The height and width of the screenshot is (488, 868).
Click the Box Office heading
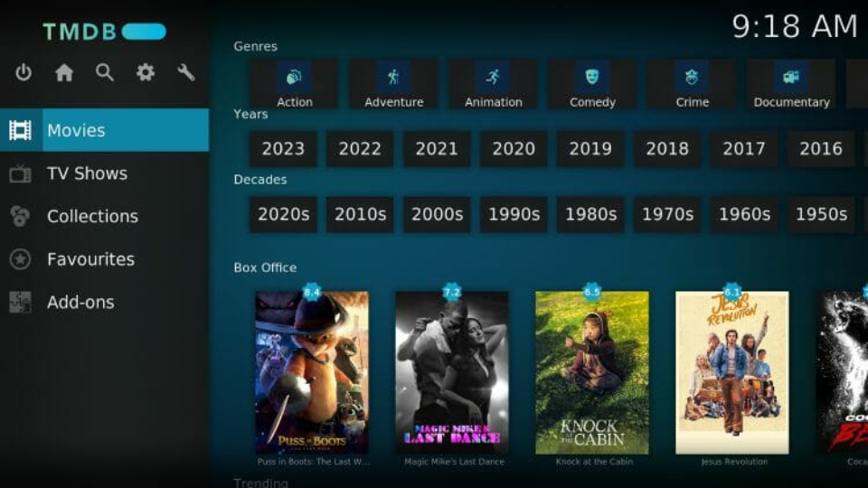pyautogui.click(x=265, y=267)
